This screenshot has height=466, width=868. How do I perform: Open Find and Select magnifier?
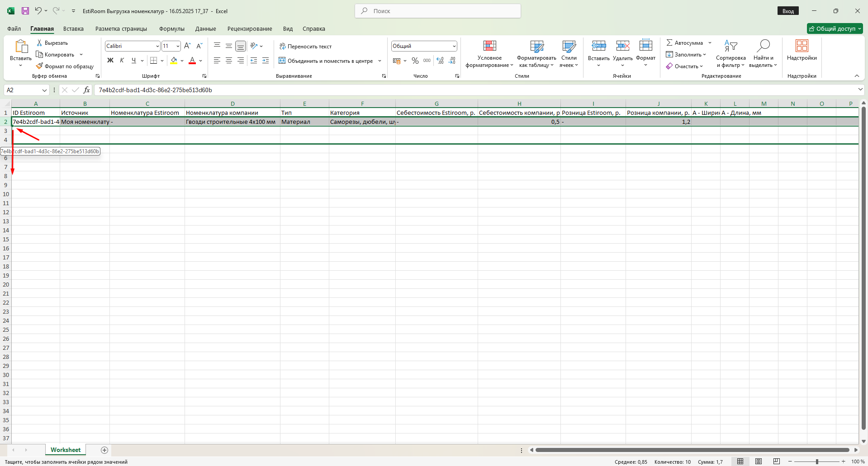[x=763, y=46]
